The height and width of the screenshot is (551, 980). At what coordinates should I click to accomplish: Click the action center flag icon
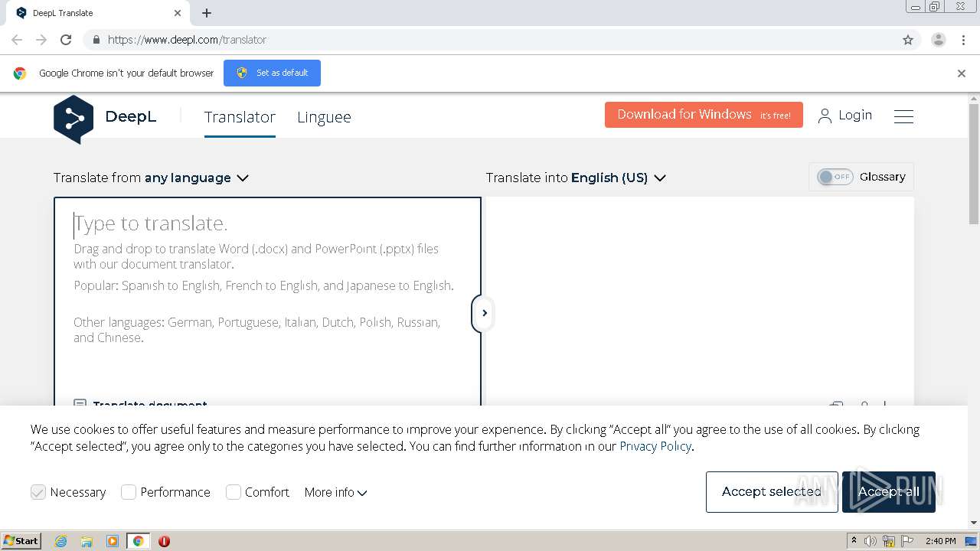[907, 541]
